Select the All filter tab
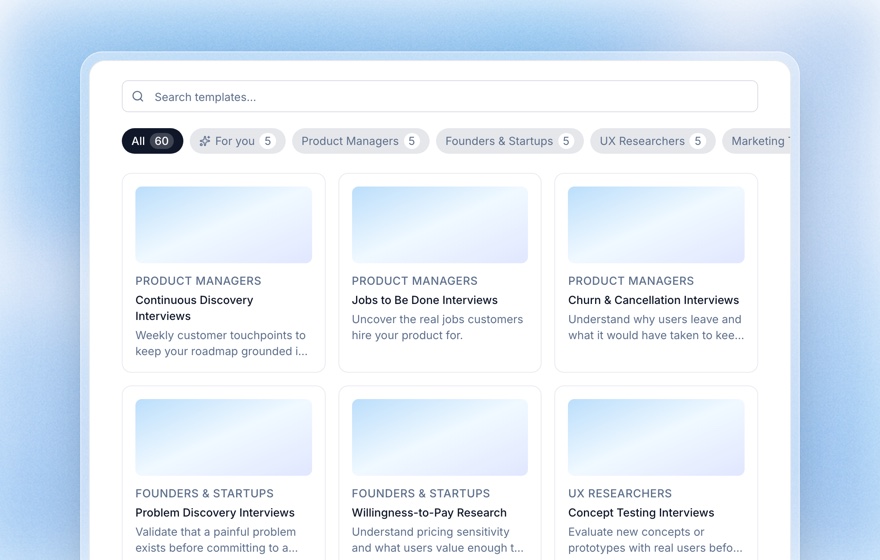Viewport: 880px width, 560px height. click(152, 141)
